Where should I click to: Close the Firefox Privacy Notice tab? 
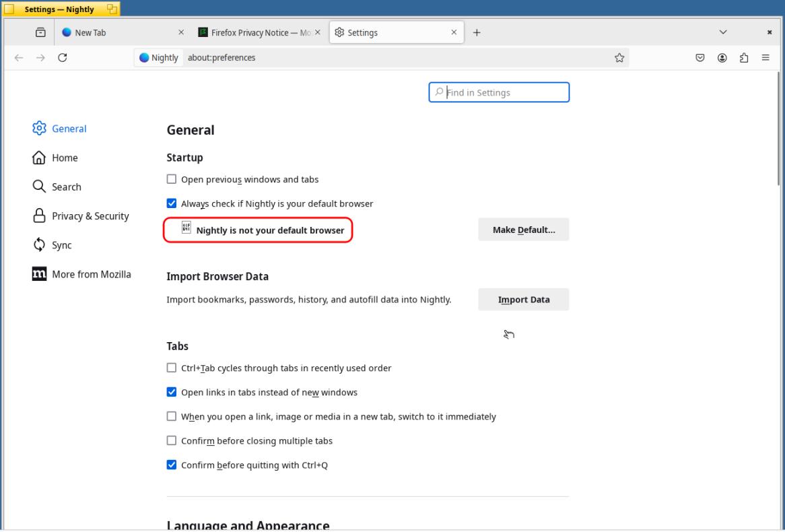(317, 32)
